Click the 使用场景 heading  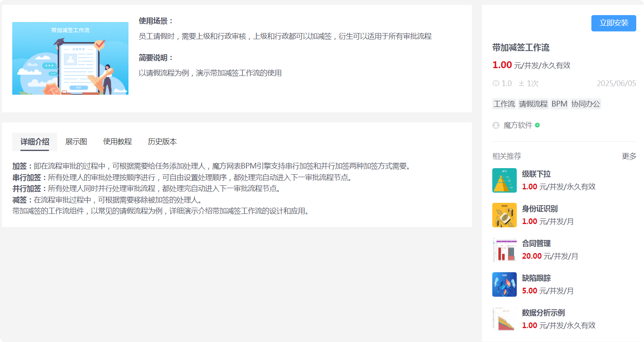pyautogui.click(x=156, y=21)
